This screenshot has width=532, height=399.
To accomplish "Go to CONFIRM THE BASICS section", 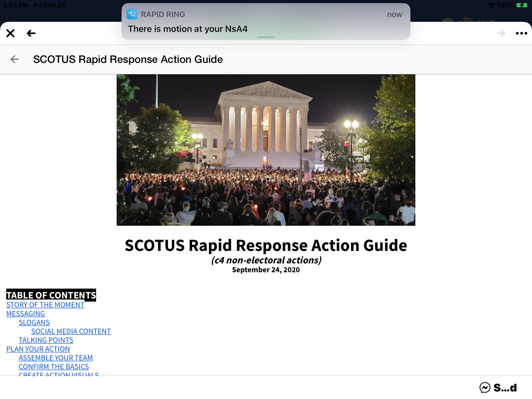I will click(54, 367).
